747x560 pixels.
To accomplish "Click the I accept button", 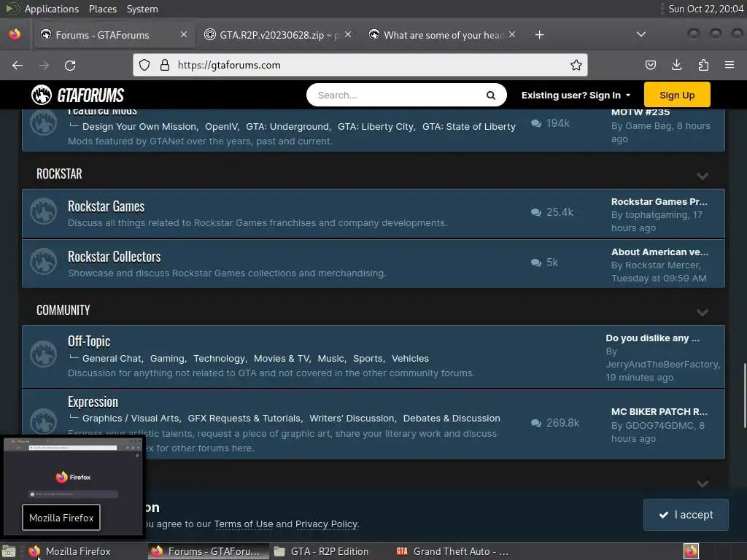I will tap(686, 515).
